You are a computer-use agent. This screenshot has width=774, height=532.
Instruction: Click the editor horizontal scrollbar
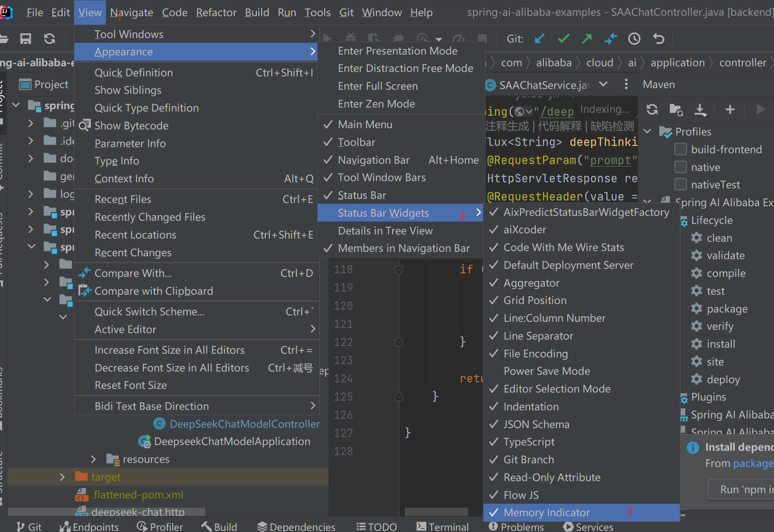[x=436, y=512]
